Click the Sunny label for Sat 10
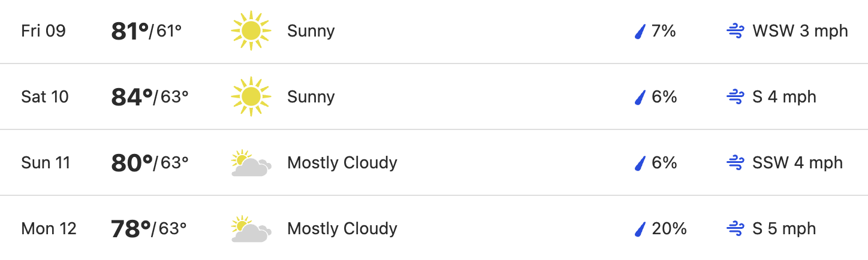 [311, 97]
